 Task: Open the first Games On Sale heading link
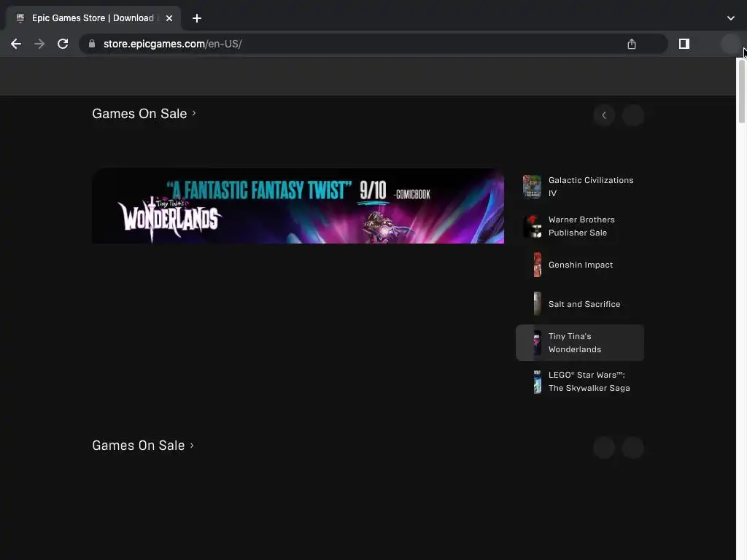click(x=144, y=113)
